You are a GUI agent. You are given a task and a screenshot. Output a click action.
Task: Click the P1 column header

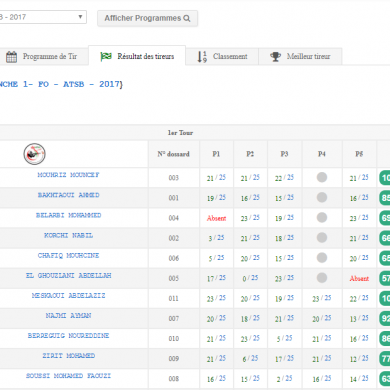point(216,154)
